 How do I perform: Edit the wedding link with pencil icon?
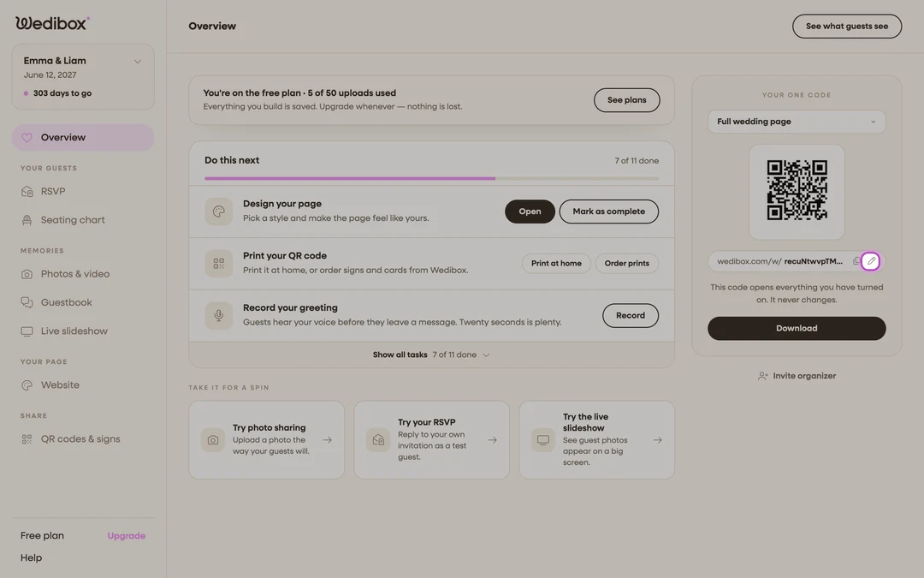point(871,261)
